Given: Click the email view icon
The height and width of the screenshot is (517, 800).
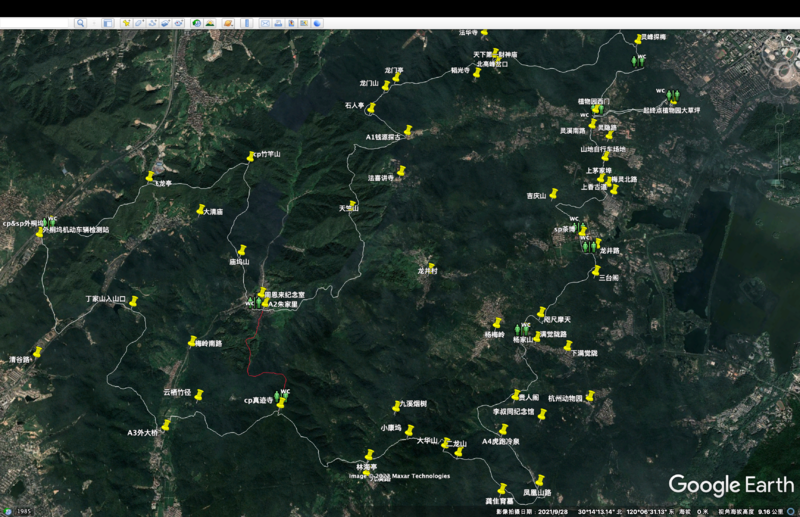Looking at the screenshot, I should tap(265, 23).
